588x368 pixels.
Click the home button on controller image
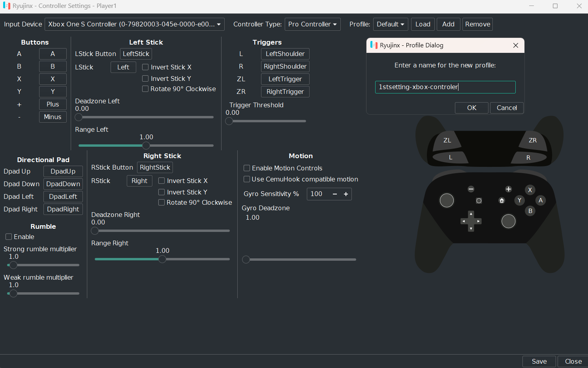pos(502,200)
